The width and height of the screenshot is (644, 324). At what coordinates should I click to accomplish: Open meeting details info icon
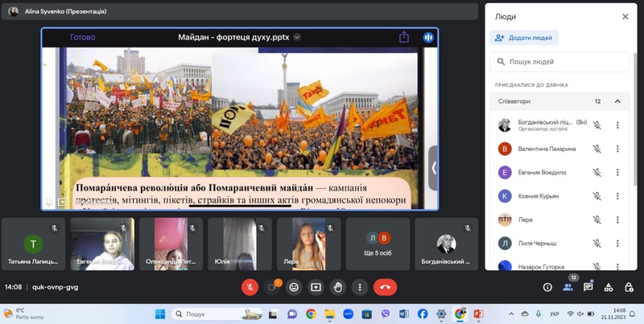coord(547,288)
